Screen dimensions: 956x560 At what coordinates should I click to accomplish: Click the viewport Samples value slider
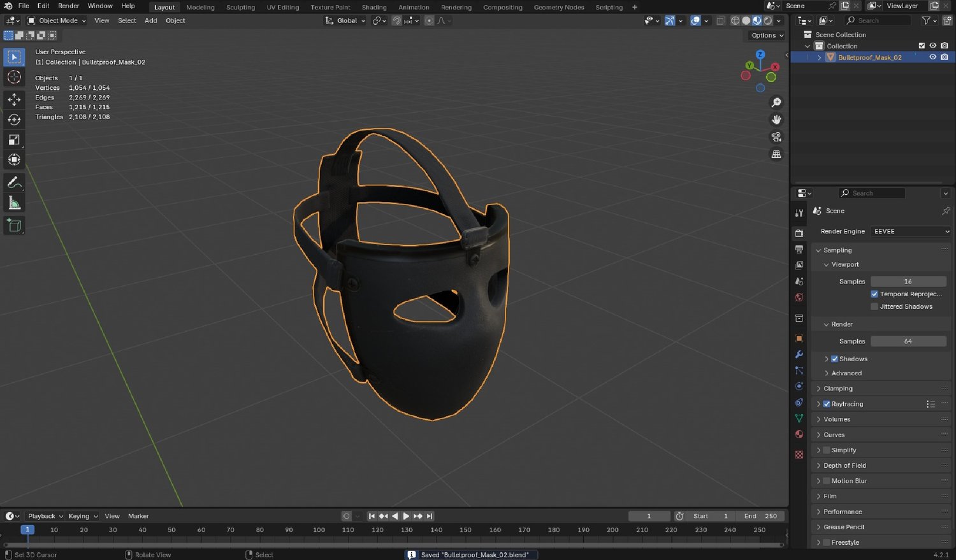click(x=908, y=281)
